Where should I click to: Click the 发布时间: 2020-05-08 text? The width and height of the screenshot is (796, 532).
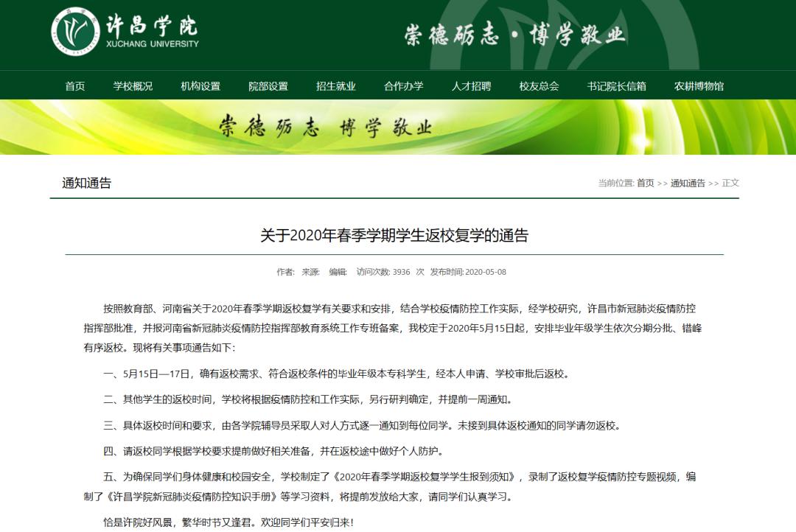coord(468,272)
